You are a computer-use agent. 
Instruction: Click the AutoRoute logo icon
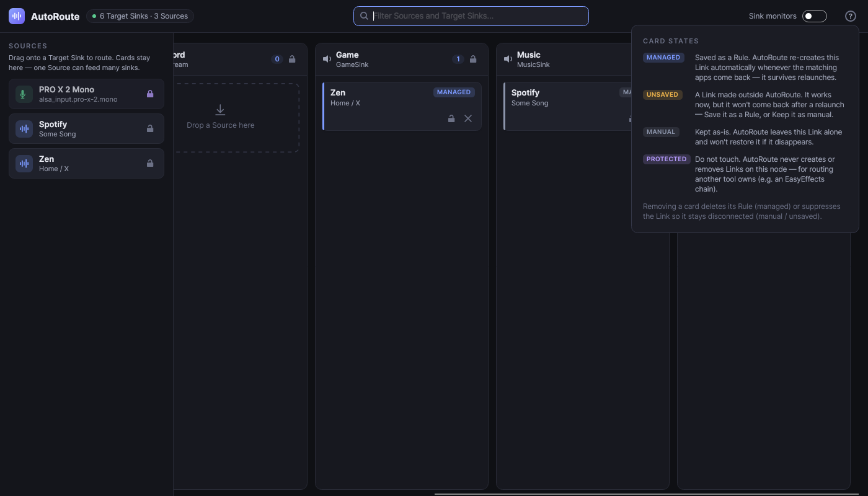pos(17,16)
